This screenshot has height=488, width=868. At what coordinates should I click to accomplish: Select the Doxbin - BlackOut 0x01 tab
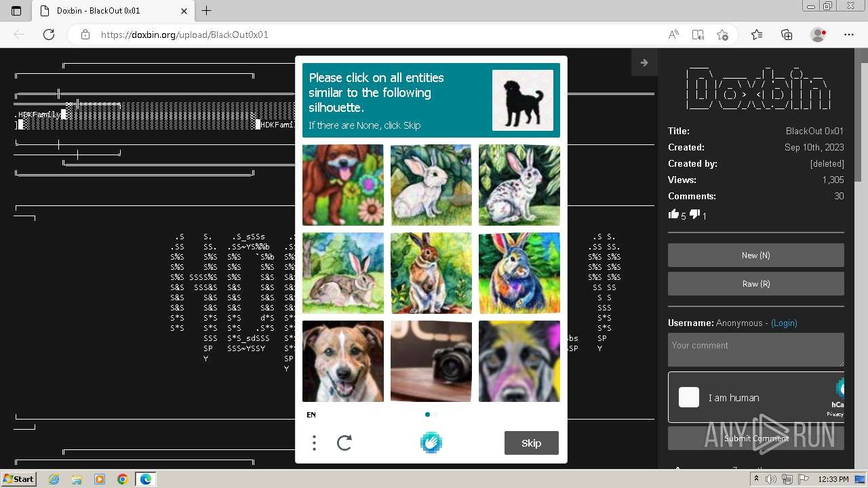[114, 11]
